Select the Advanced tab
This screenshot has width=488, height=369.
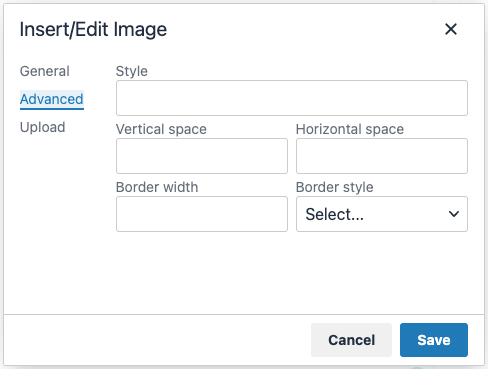click(x=52, y=99)
